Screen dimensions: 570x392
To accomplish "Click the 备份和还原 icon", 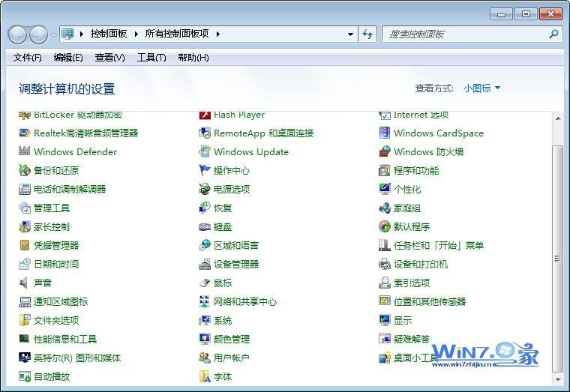I will point(24,170).
